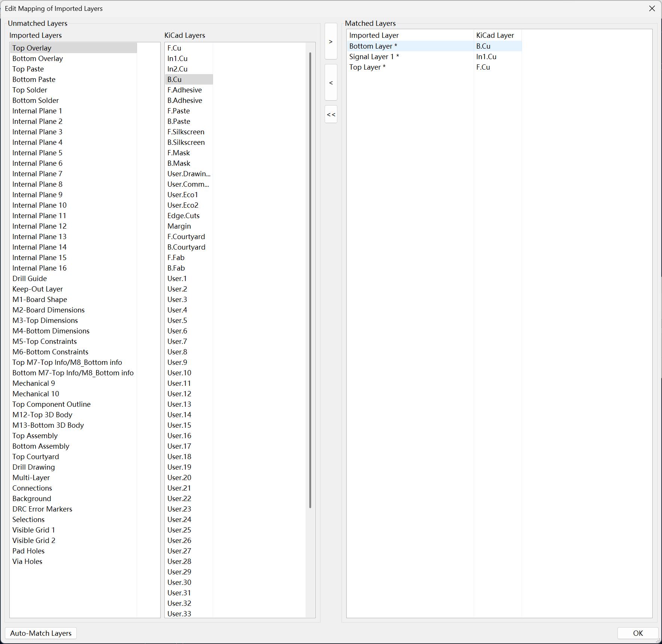Select 'Bottom Assembly' imported layer
The height and width of the screenshot is (644, 662).
73,446
